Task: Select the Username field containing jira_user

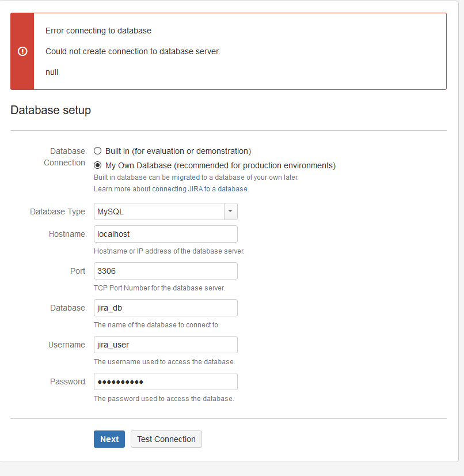Action: pos(165,345)
